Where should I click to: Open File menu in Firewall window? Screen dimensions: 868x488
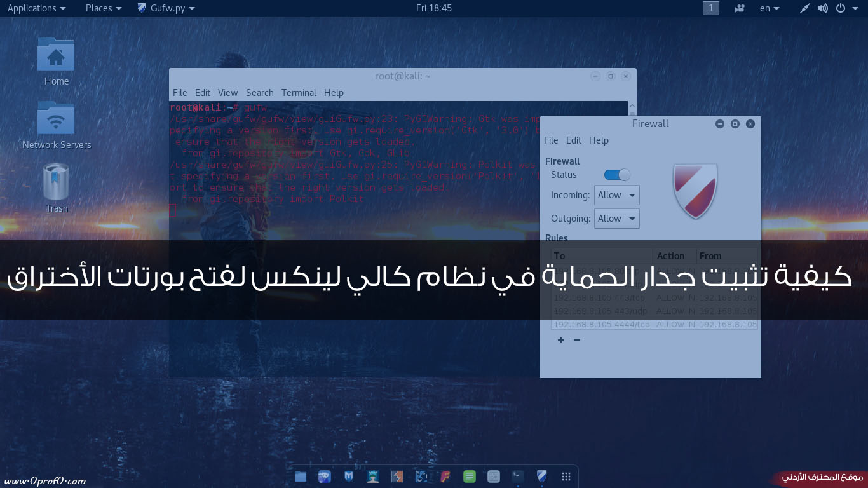[x=551, y=140]
